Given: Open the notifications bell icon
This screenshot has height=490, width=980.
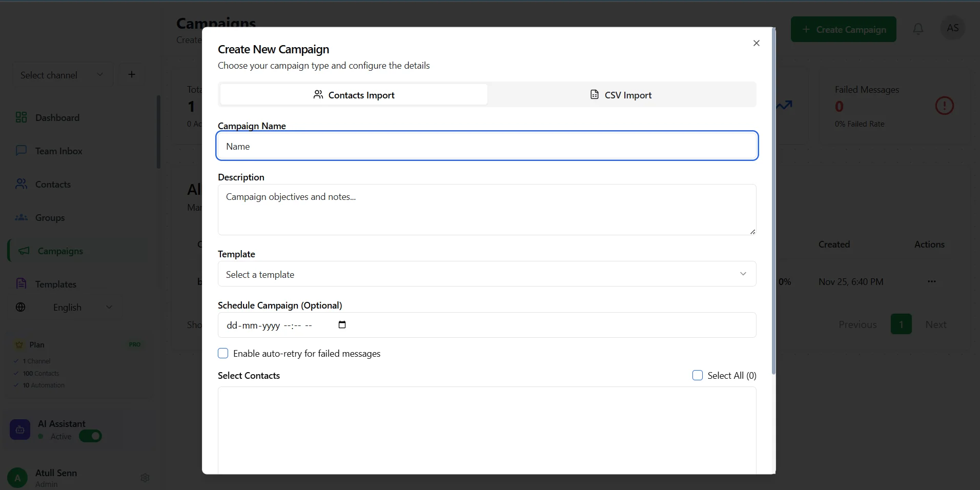Looking at the screenshot, I should click(918, 29).
